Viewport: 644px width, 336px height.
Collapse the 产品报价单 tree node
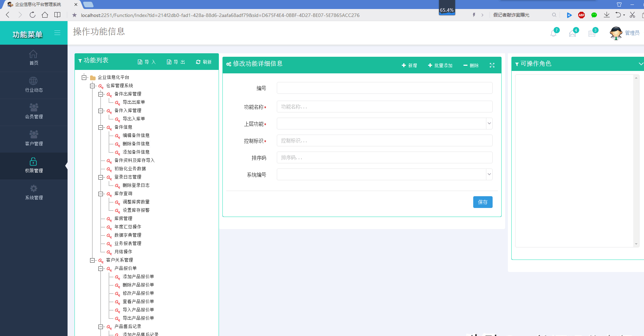(x=100, y=269)
